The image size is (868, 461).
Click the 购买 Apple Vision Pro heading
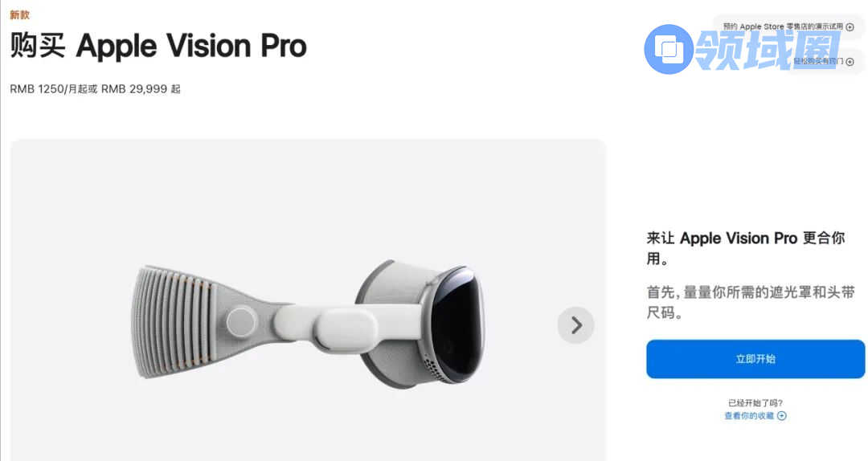tap(158, 46)
